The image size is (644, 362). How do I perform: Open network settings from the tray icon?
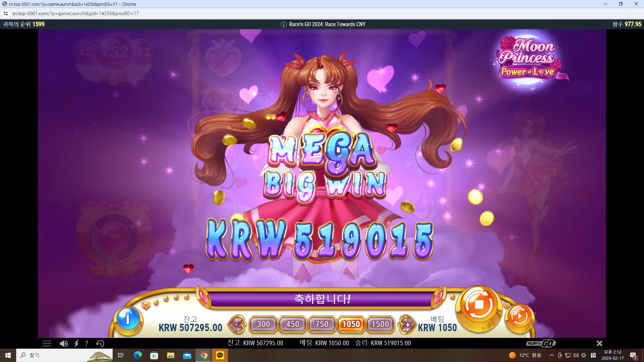coord(568,355)
